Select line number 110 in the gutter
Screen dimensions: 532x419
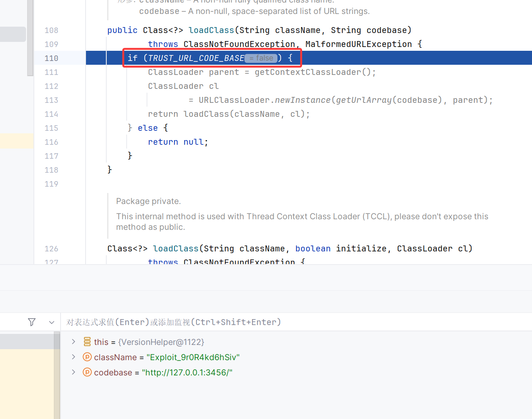[x=51, y=58]
